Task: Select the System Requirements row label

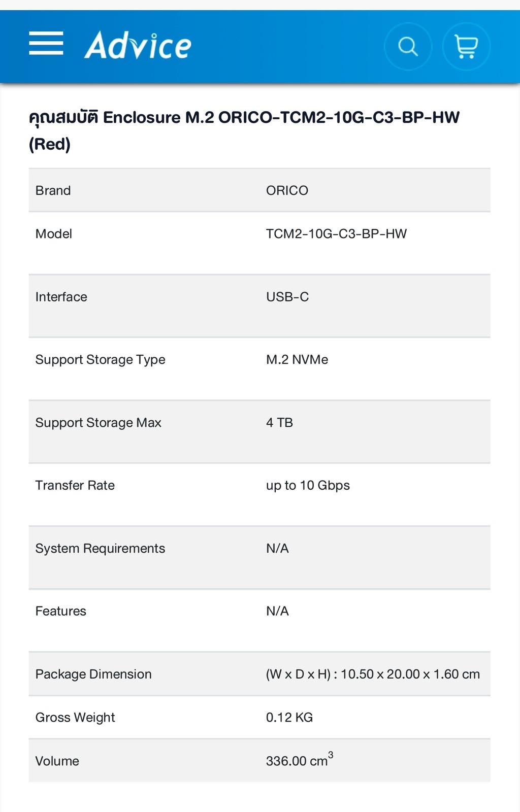Action: pyautogui.click(x=101, y=549)
